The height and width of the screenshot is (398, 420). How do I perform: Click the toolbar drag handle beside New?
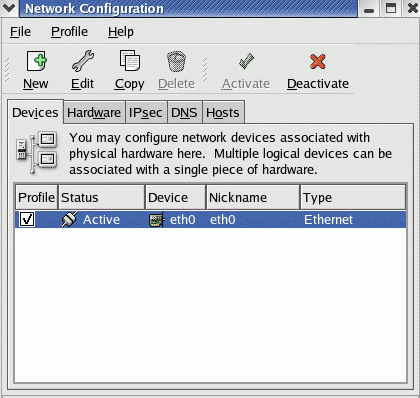pos(7,70)
